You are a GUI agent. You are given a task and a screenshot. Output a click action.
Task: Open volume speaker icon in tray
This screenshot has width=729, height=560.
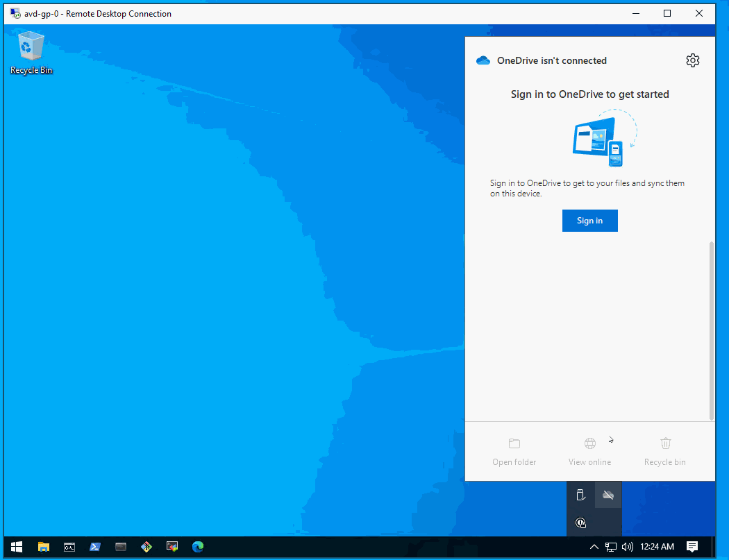pyautogui.click(x=627, y=547)
